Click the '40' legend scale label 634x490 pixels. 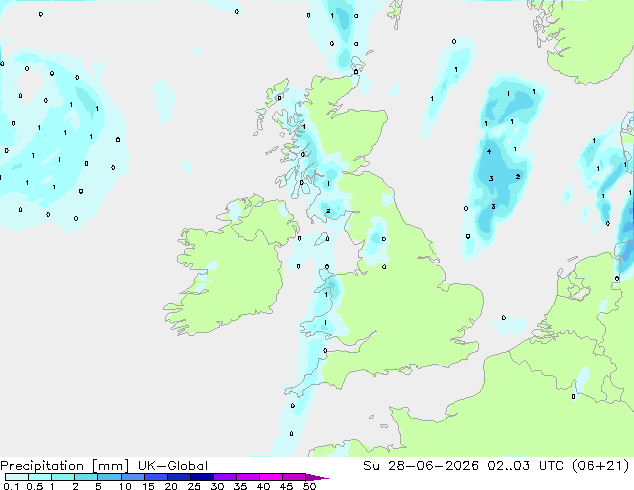[263, 486]
